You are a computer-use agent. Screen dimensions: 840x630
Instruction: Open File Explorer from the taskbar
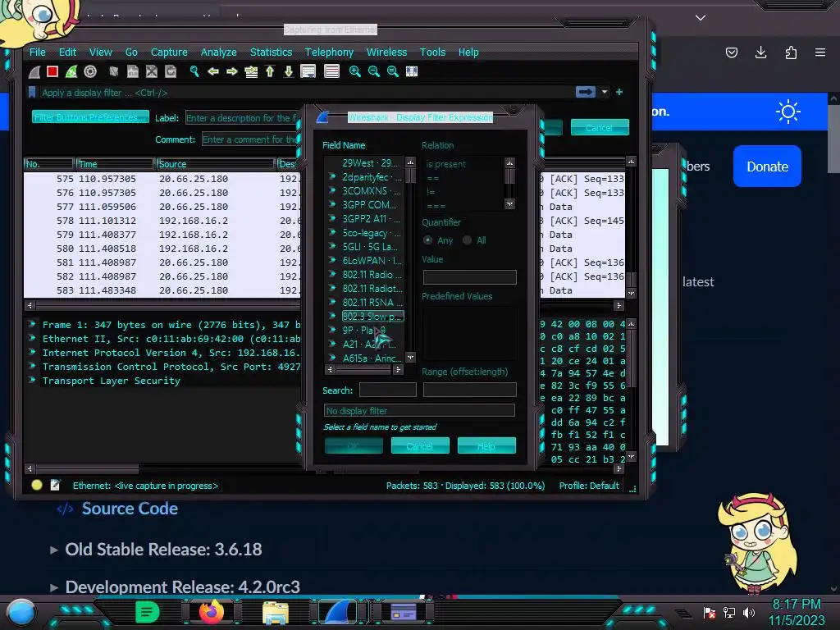click(276, 612)
